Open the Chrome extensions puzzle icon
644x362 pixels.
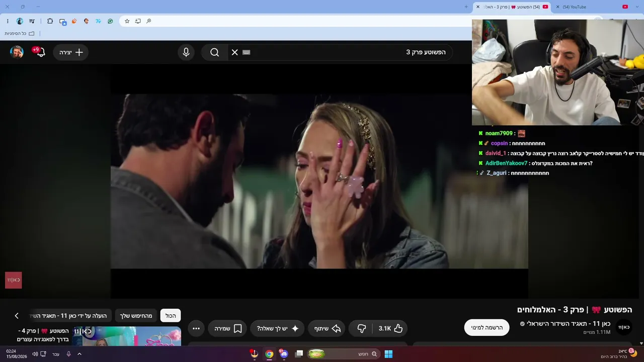(50, 21)
